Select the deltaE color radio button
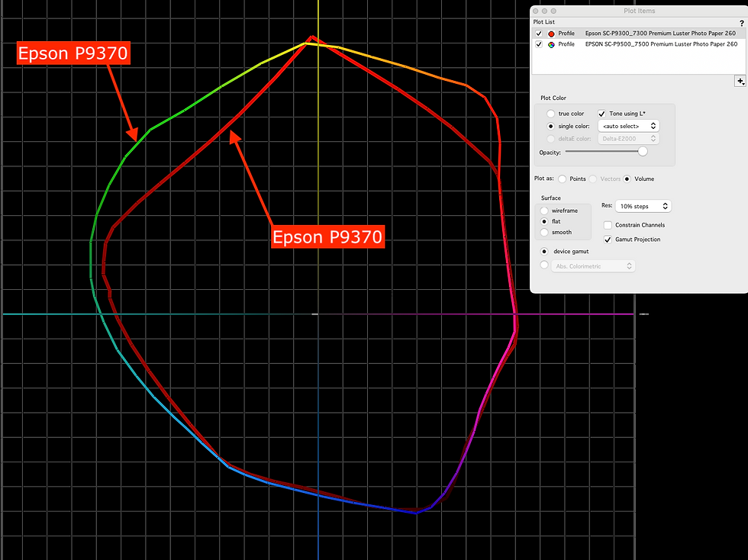 pyautogui.click(x=550, y=139)
